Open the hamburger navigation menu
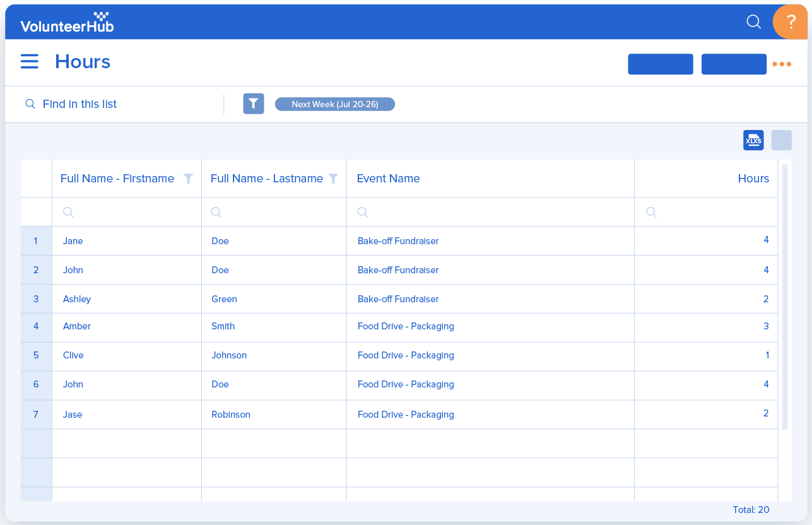 pyautogui.click(x=29, y=61)
